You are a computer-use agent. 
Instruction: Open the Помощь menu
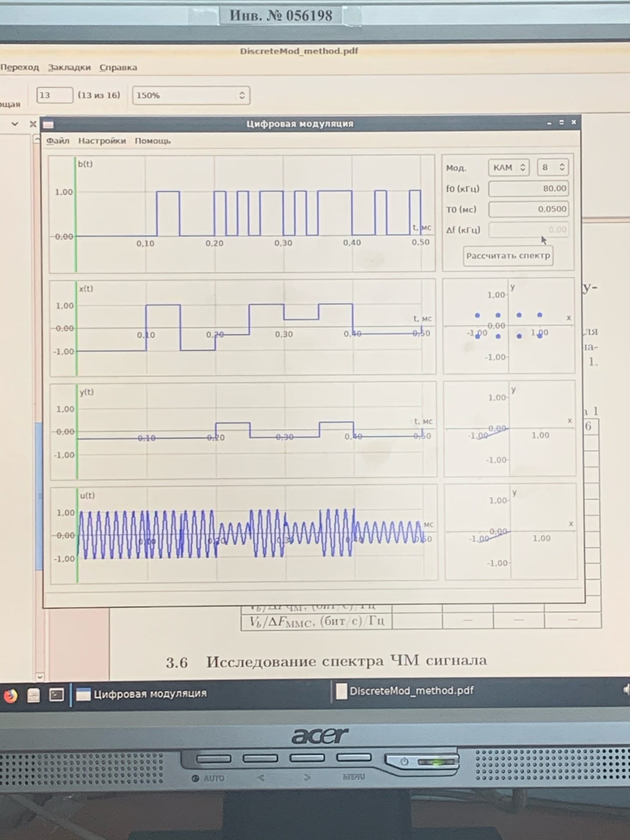tap(153, 141)
